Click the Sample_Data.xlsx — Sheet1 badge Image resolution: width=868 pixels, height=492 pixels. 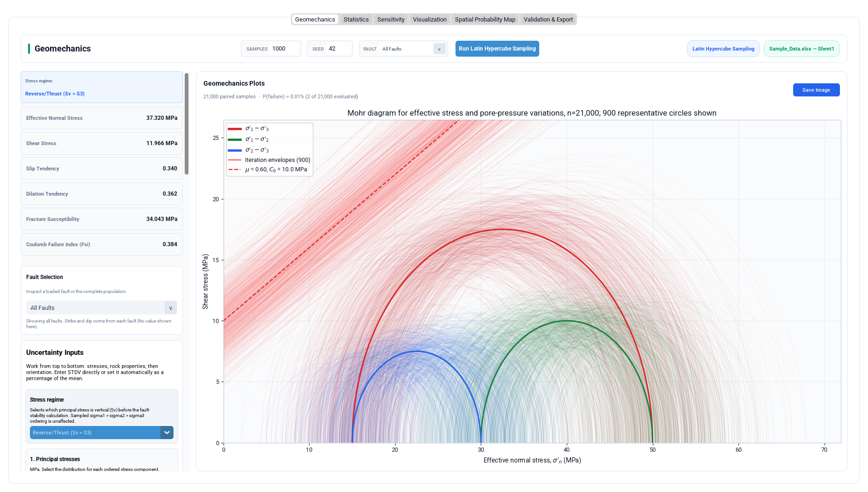click(x=802, y=49)
